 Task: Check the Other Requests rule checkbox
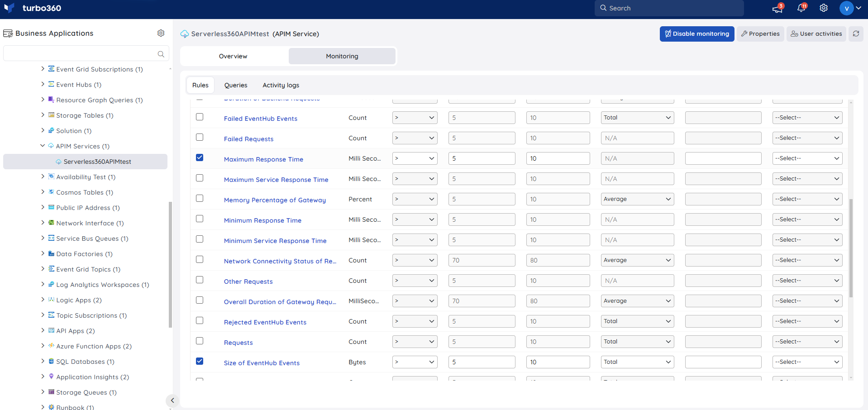coord(200,280)
